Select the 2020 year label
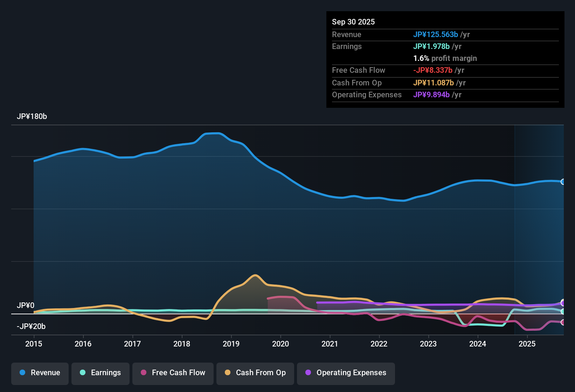The image size is (575, 392). coord(280,344)
